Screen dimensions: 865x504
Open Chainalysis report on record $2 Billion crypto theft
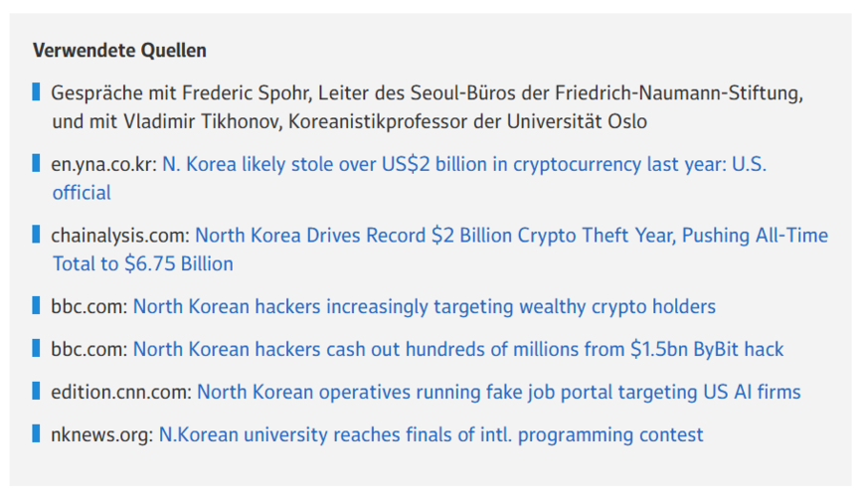coord(511,236)
